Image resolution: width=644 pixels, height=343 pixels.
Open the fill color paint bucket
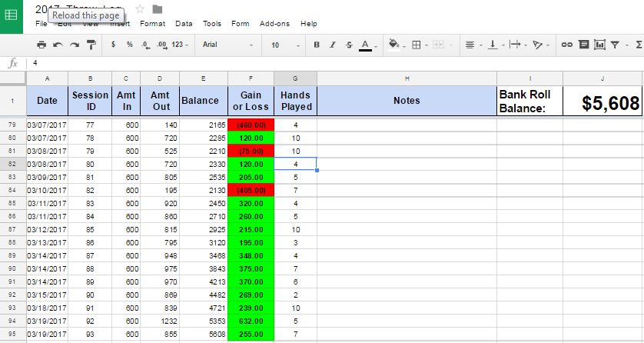pos(394,45)
